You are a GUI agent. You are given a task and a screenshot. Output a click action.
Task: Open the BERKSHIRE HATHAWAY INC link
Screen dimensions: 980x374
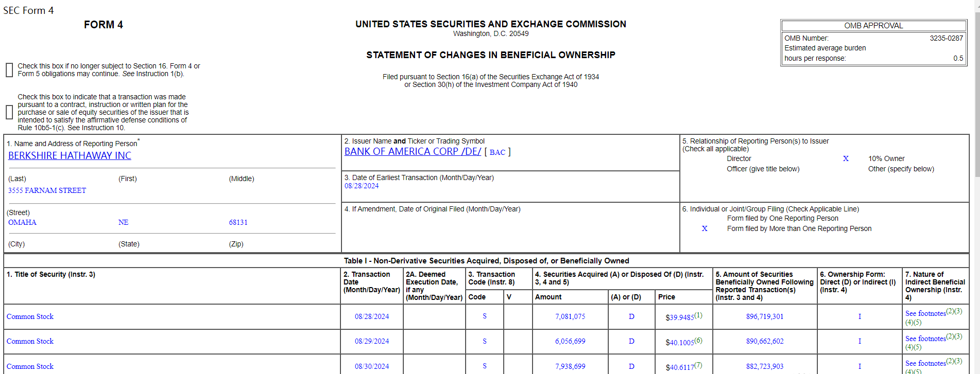70,155
